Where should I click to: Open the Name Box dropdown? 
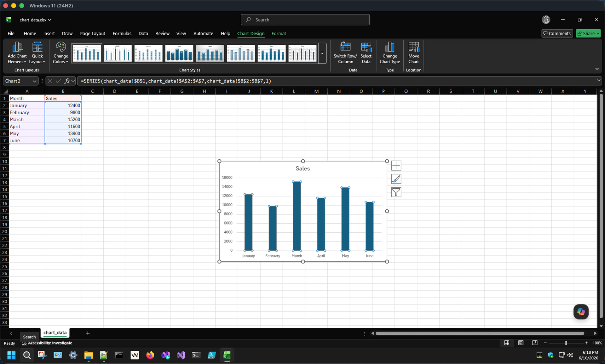click(34, 81)
